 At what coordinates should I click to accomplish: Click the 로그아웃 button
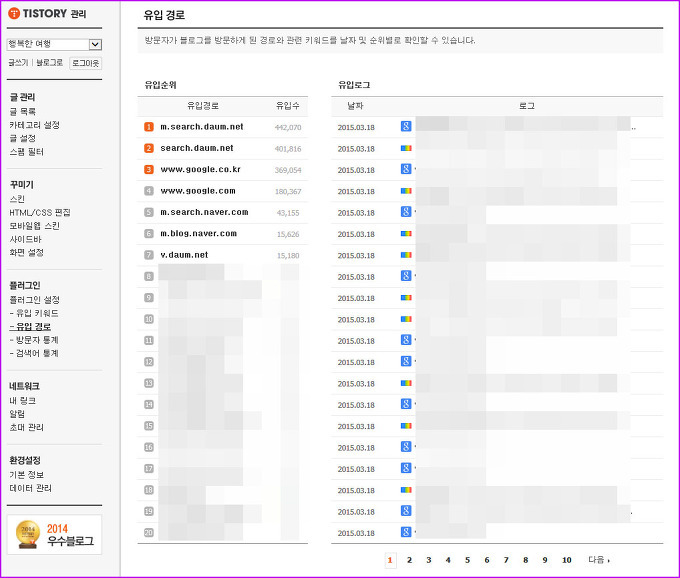(x=85, y=63)
